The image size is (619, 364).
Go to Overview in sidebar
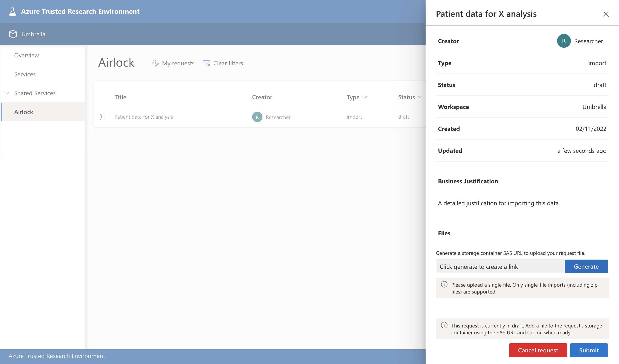point(26,55)
